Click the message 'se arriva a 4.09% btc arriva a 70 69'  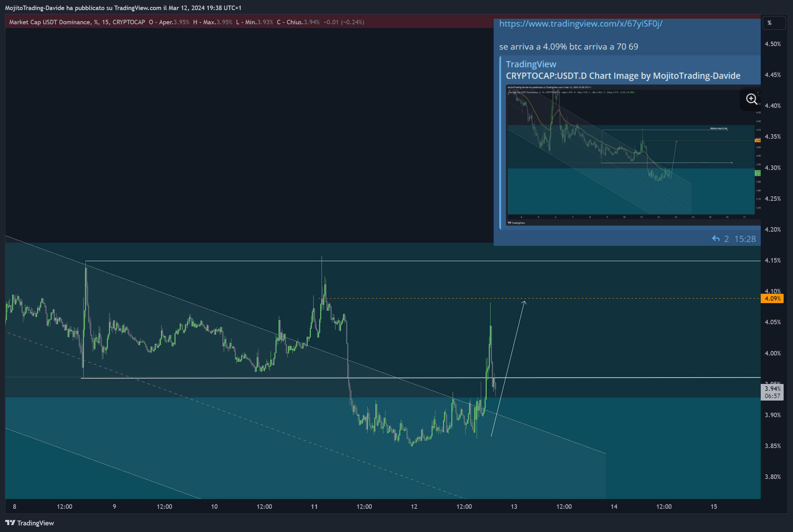569,46
